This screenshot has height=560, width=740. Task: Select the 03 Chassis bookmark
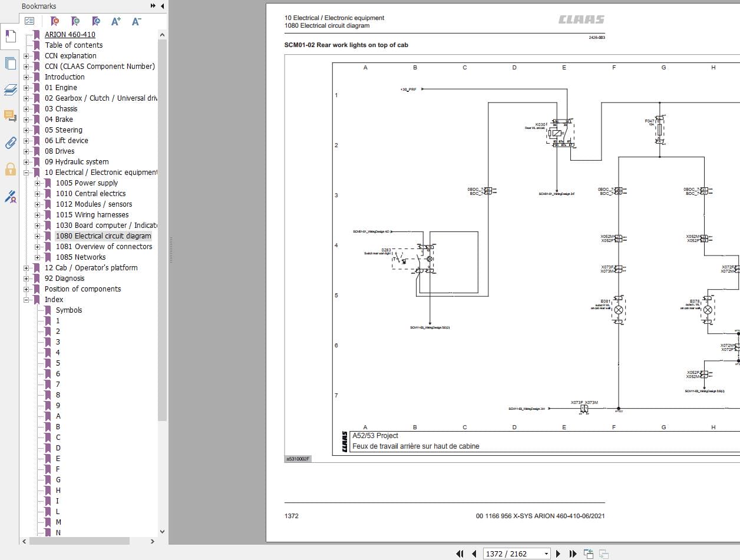61,109
